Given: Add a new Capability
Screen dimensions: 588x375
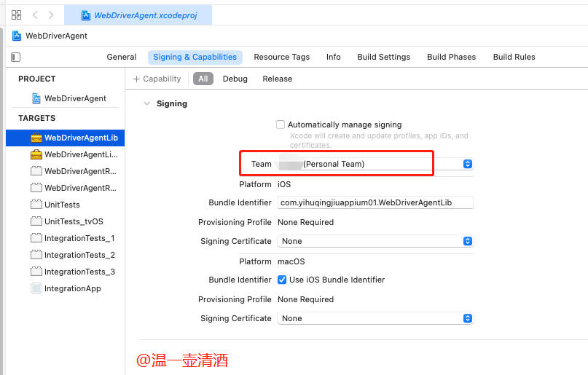Looking at the screenshot, I should coord(157,79).
